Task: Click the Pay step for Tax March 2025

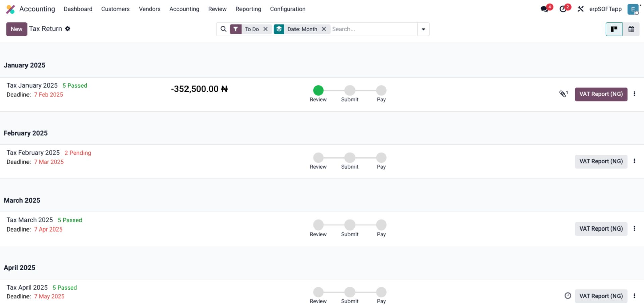Action: [381, 225]
